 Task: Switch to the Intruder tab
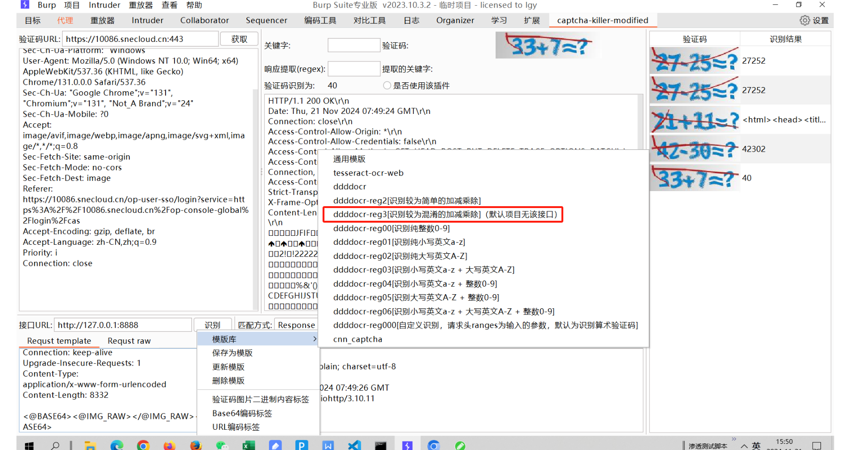(x=148, y=20)
